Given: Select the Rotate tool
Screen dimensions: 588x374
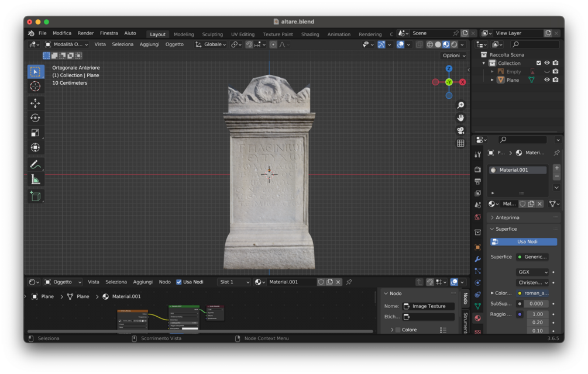Looking at the screenshot, I should coord(35,118).
